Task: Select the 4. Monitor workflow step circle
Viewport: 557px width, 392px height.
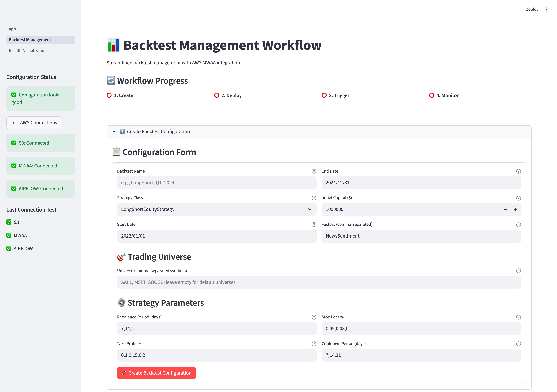Action: [x=432, y=95]
